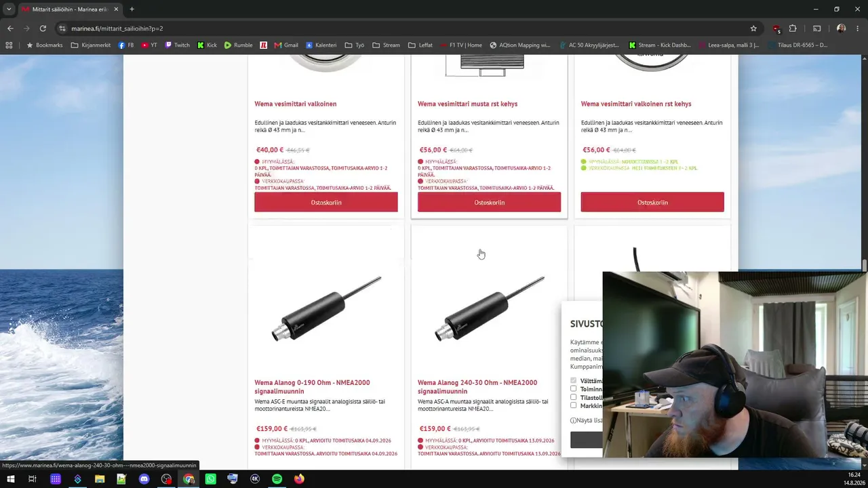
Task: Click the Wema vesimittari valkoinen title link
Action: click(296, 104)
